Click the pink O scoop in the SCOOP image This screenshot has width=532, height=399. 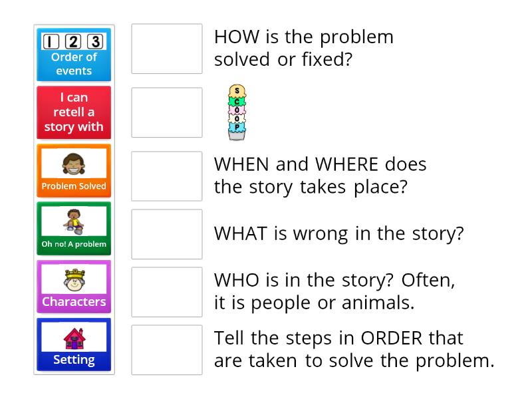coord(237,110)
